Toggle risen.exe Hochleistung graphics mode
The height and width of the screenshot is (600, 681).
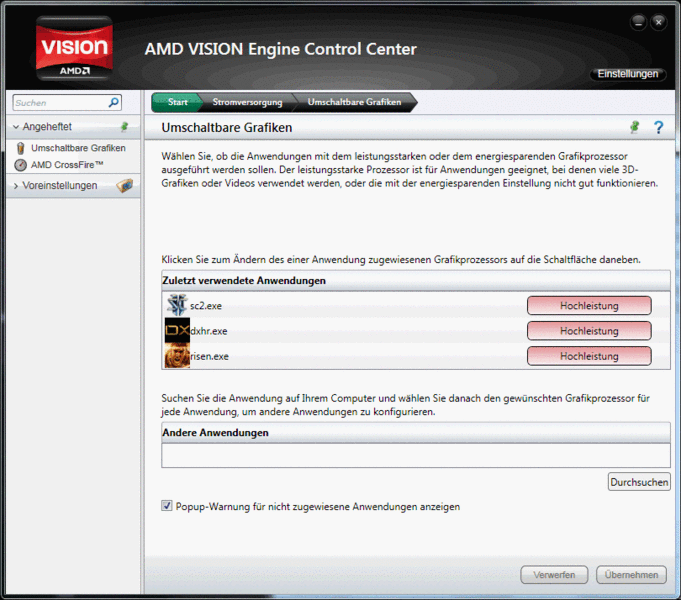pos(589,356)
